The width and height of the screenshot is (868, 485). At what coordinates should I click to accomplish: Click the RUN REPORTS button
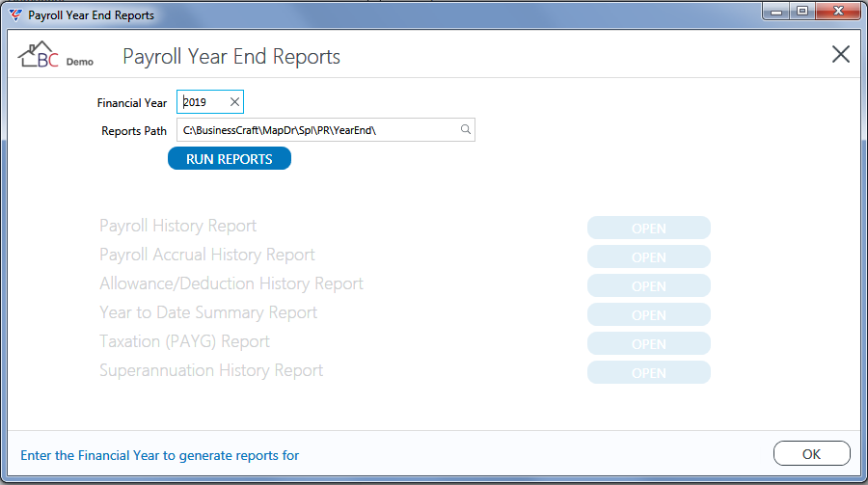coord(230,158)
